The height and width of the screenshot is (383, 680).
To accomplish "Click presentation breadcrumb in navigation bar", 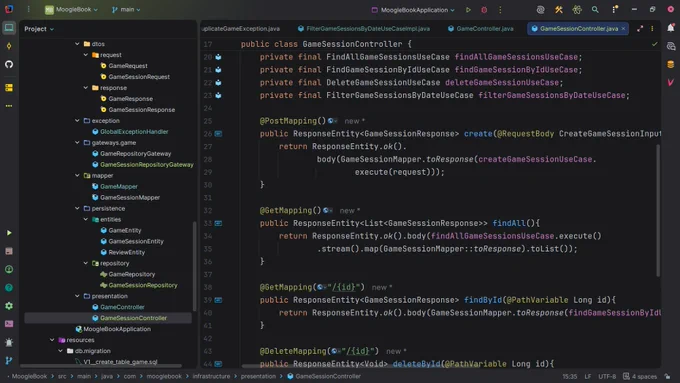I will (258, 376).
